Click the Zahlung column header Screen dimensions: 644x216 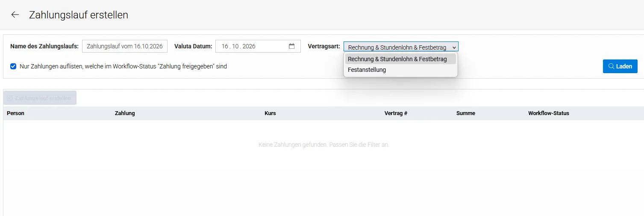click(x=125, y=113)
